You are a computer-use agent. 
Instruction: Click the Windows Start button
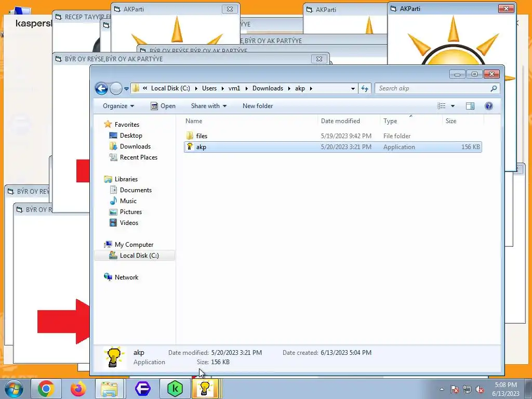point(14,389)
